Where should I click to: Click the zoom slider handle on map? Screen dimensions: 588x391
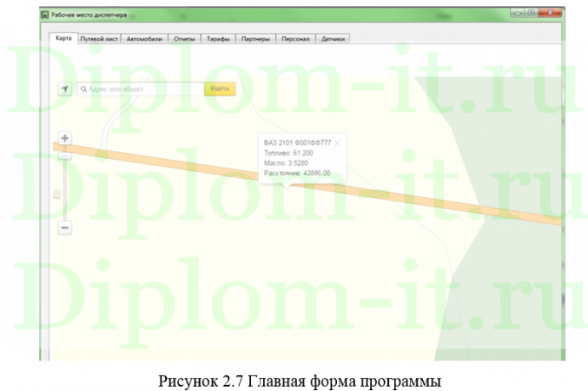pyautogui.click(x=57, y=194)
